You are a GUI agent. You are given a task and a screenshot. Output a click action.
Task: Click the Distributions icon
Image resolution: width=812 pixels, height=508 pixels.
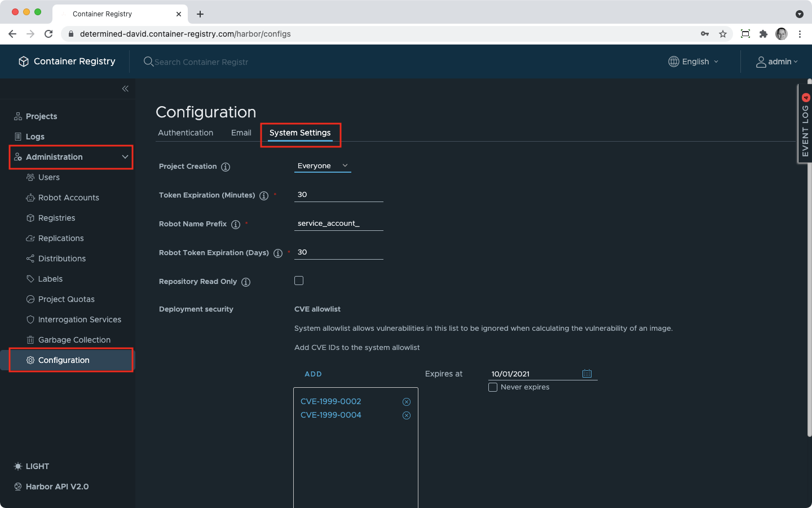coord(30,259)
